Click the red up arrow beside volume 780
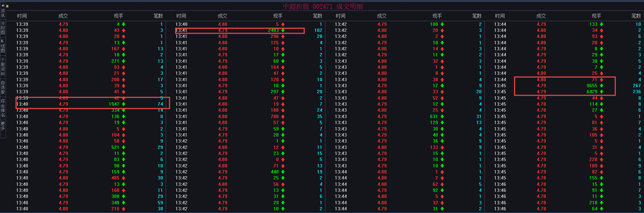Image resolution: width=644 pixels, height=213 pixels. coord(283,116)
